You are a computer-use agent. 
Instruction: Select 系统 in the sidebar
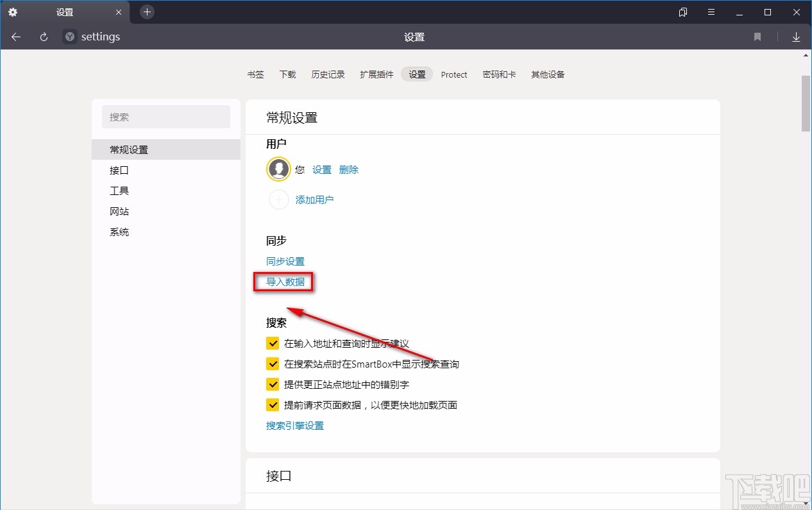click(x=119, y=232)
